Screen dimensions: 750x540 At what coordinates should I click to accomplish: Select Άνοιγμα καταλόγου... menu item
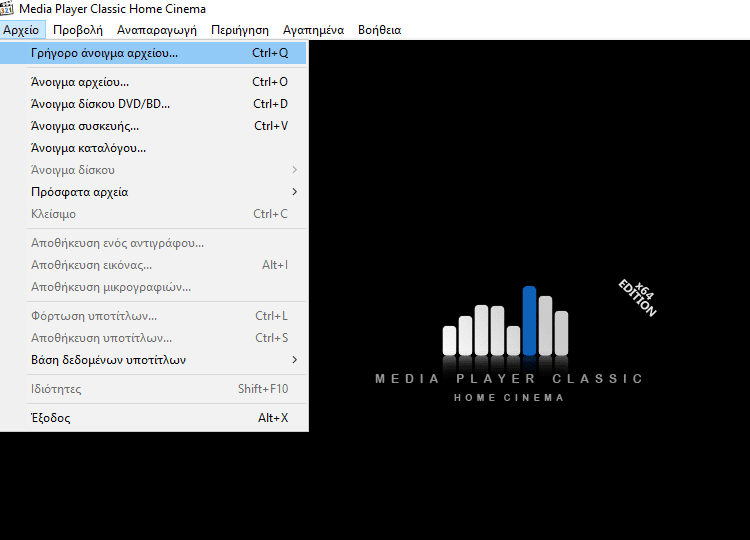click(153, 148)
